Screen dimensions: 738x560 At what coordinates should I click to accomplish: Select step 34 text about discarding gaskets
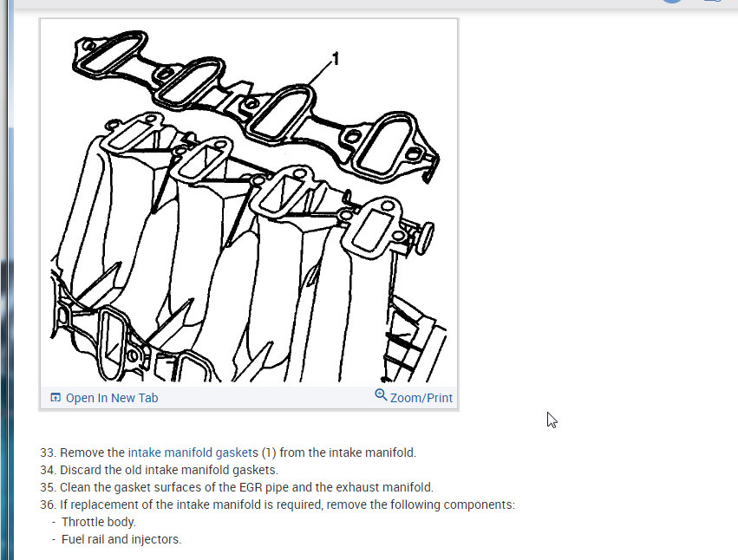click(x=159, y=470)
